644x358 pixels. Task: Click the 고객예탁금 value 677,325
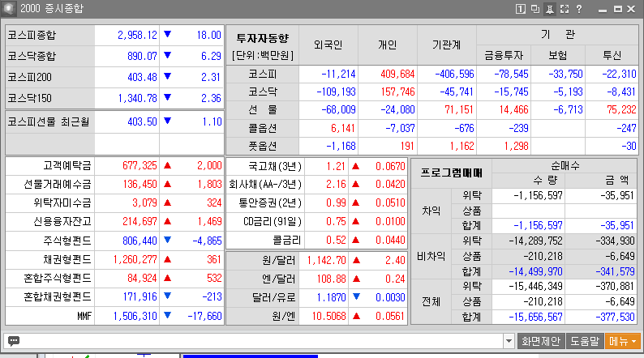tap(140, 166)
